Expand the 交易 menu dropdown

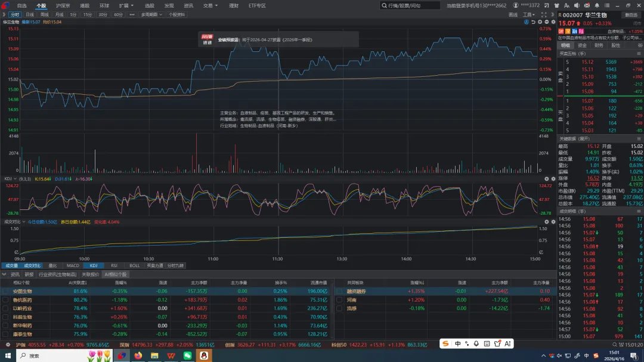click(x=210, y=6)
